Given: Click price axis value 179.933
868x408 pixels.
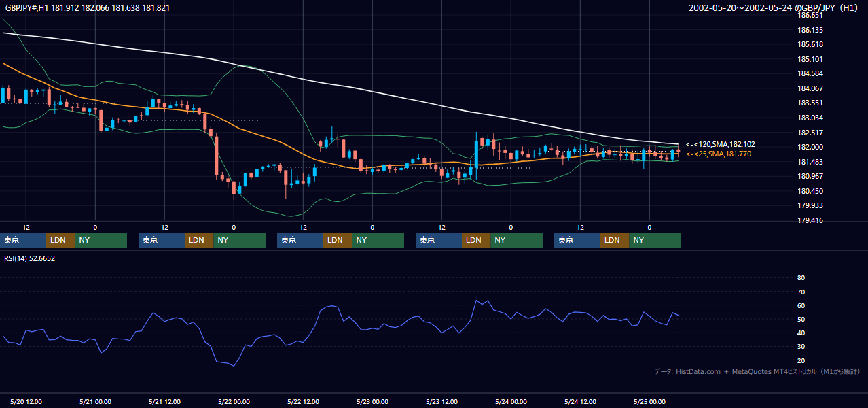Looking at the screenshot, I should 810,206.
